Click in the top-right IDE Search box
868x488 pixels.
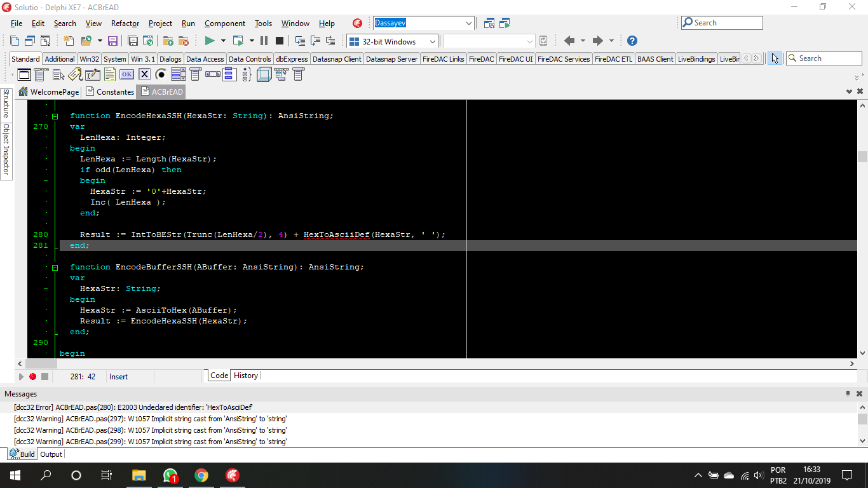click(x=722, y=23)
